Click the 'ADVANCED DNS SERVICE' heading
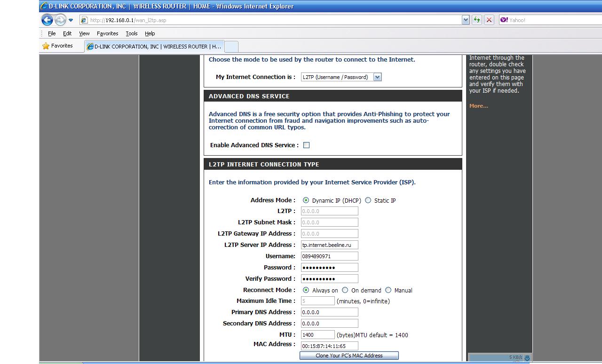The width and height of the screenshot is (602, 364). coord(249,96)
